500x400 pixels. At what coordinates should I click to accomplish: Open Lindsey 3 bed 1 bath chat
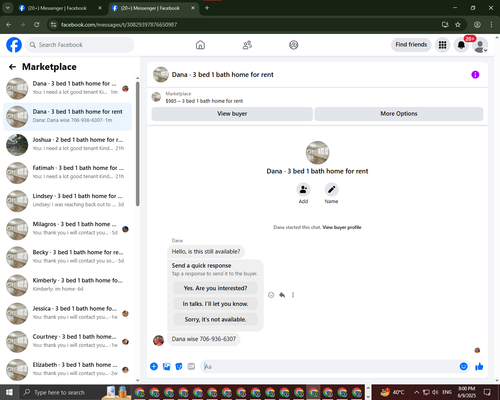(x=68, y=201)
